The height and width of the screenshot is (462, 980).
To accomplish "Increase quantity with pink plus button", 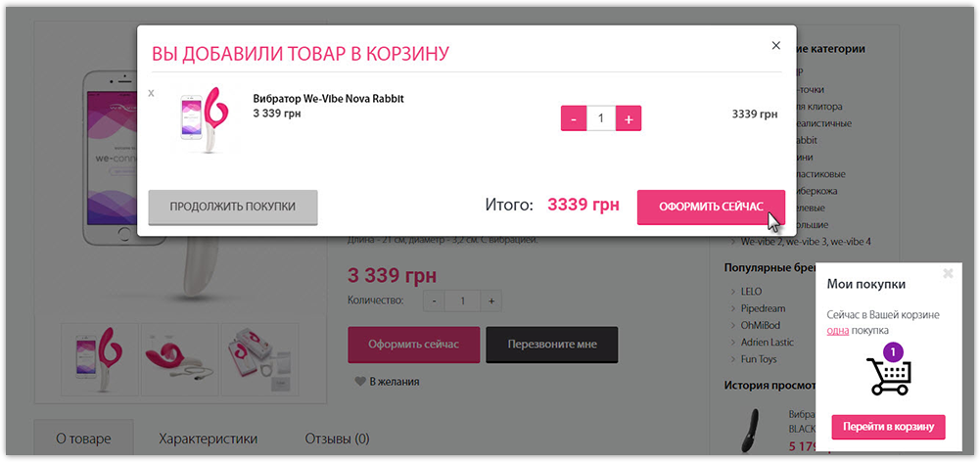I will click(x=629, y=118).
